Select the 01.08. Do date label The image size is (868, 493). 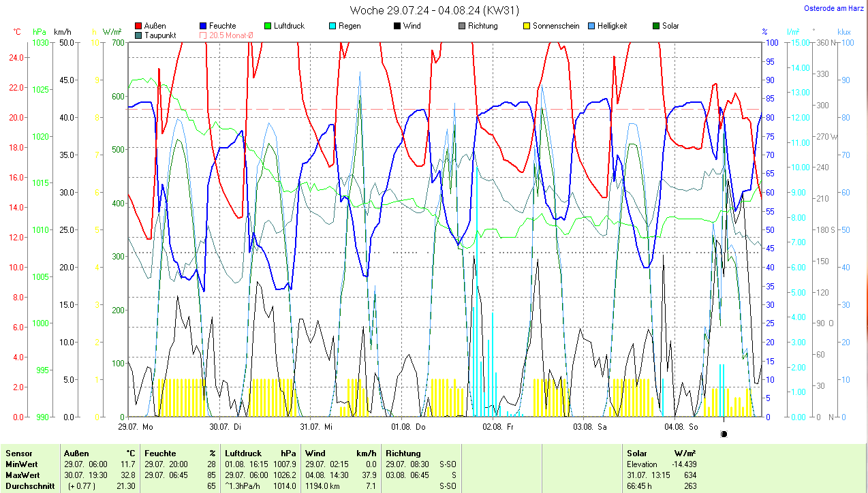coord(408,427)
